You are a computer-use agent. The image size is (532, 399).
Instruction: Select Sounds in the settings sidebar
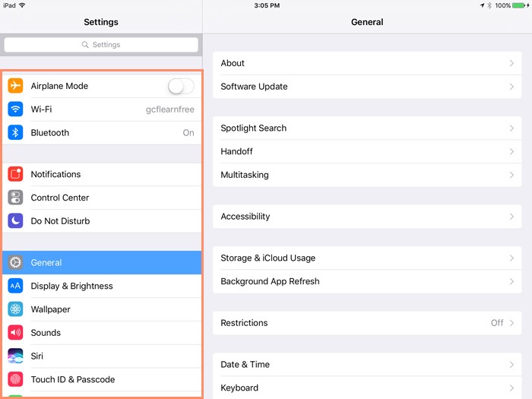click(x=46, y=333)
